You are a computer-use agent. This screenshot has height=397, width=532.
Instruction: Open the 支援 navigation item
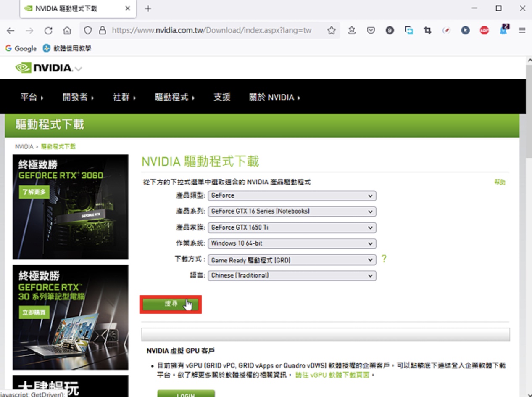pyautogui.click(x=222, y=97)
